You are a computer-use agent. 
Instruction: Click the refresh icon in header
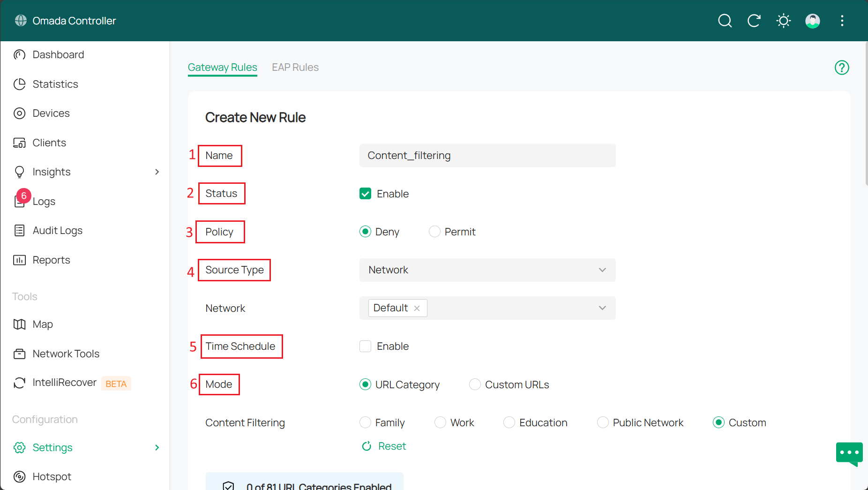[754, 21]
